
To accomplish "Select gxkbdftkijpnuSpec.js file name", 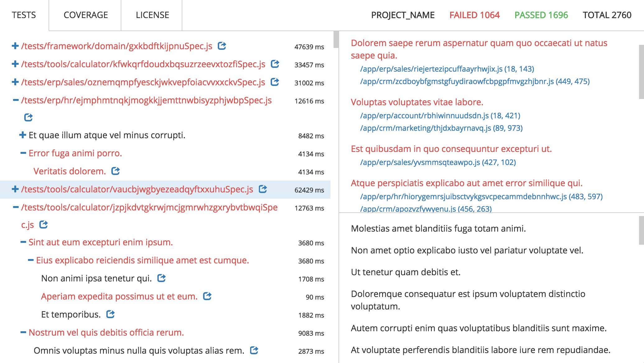I will pyautogui.click(x=117, y=46).
